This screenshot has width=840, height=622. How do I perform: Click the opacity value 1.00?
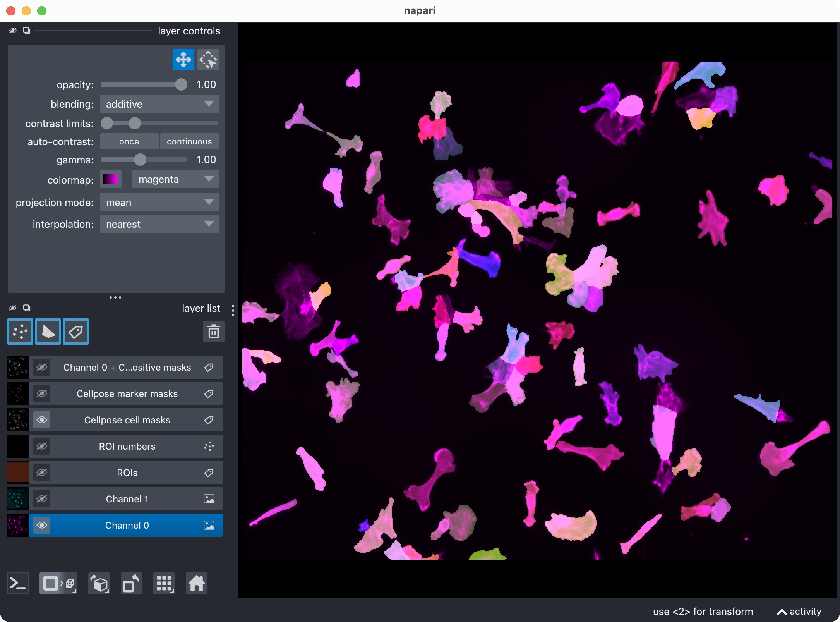click(x=206, y=84)
